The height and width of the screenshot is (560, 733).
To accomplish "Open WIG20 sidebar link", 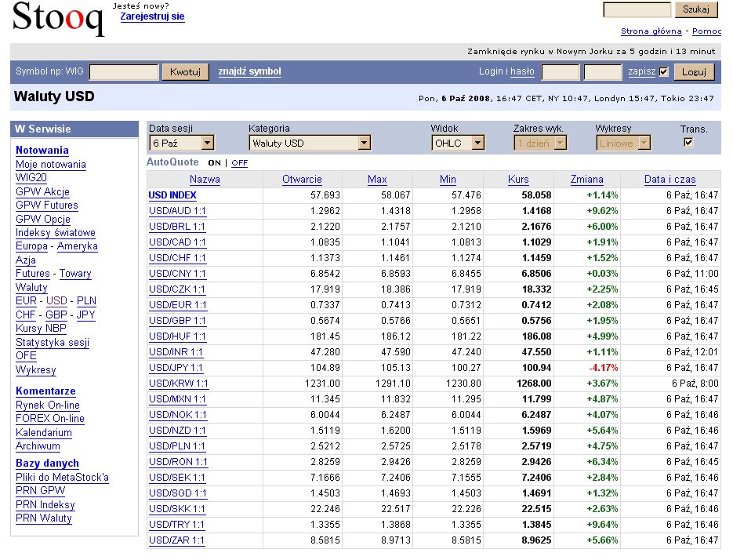I will 31,178.
